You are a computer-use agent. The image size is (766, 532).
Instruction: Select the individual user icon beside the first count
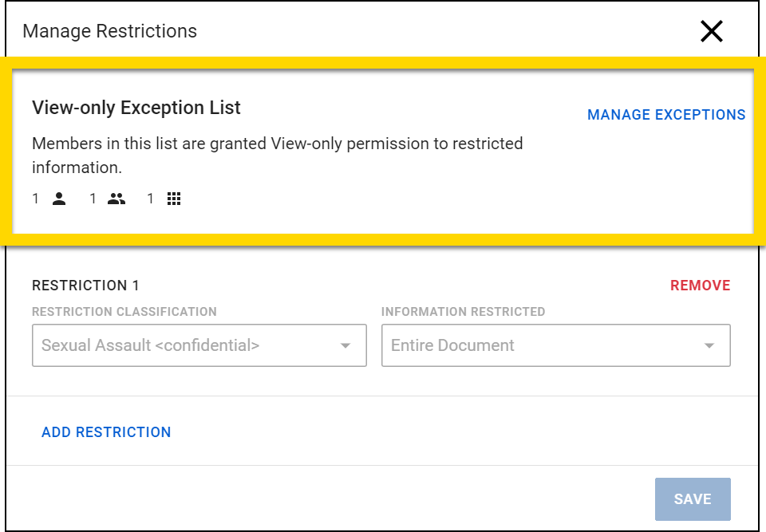point(59,199)
